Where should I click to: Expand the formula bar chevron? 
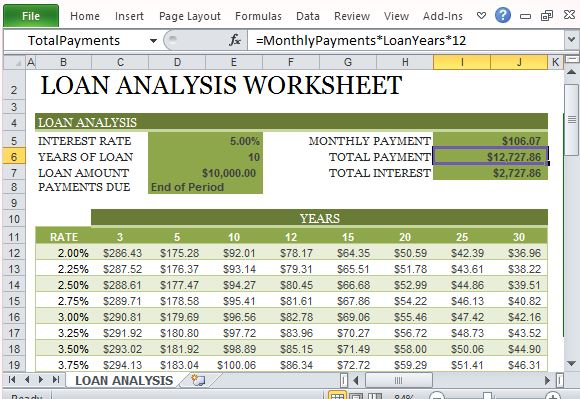[x=571, y=40]
